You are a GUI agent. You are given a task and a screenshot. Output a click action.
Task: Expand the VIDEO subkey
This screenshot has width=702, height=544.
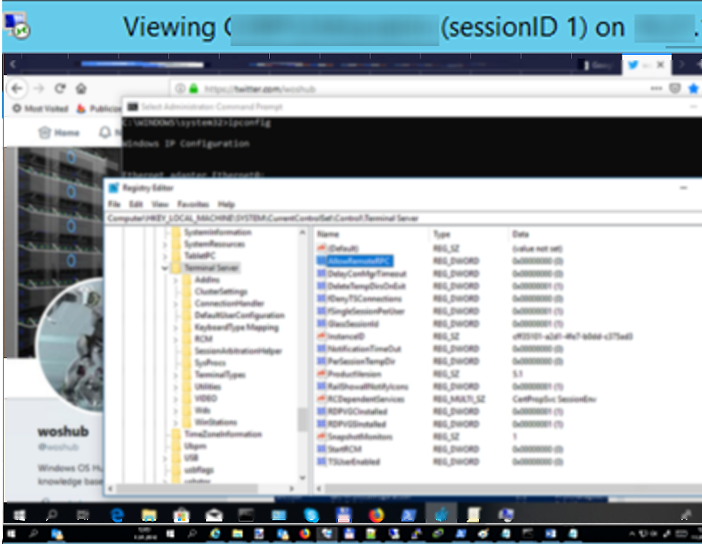tap(176, 398)
